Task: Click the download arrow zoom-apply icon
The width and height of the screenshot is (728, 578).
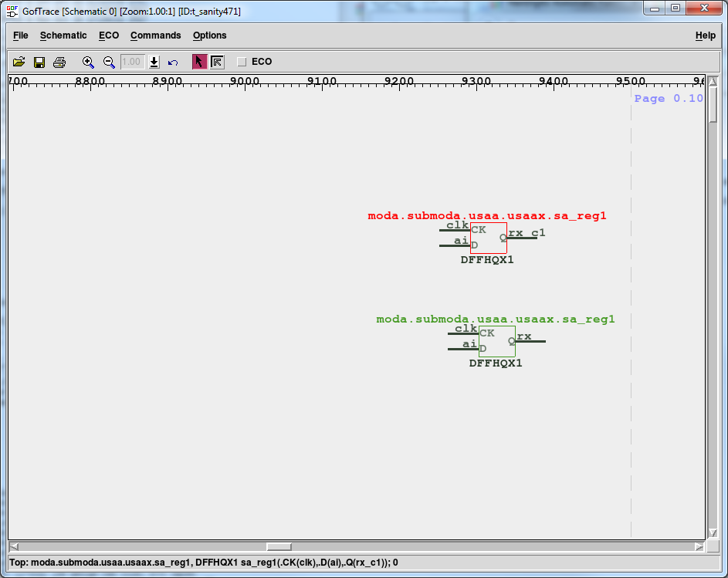Action: pos(154,62)
